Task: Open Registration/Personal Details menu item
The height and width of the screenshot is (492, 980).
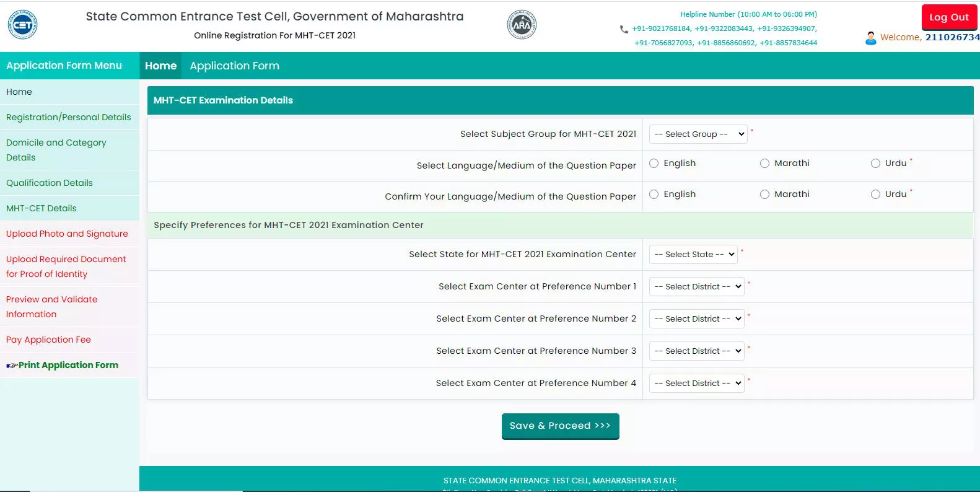Action: click(69, 117)
